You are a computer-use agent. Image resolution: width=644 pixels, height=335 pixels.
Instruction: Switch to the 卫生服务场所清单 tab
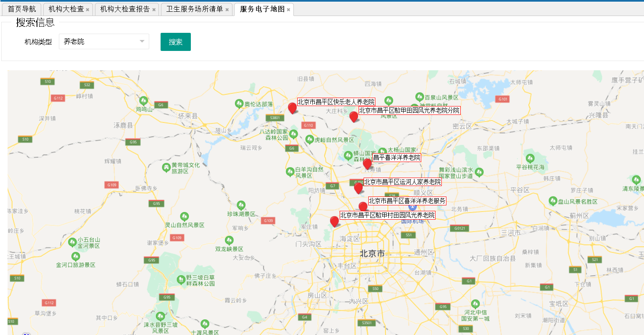click(x=194, y=9)
